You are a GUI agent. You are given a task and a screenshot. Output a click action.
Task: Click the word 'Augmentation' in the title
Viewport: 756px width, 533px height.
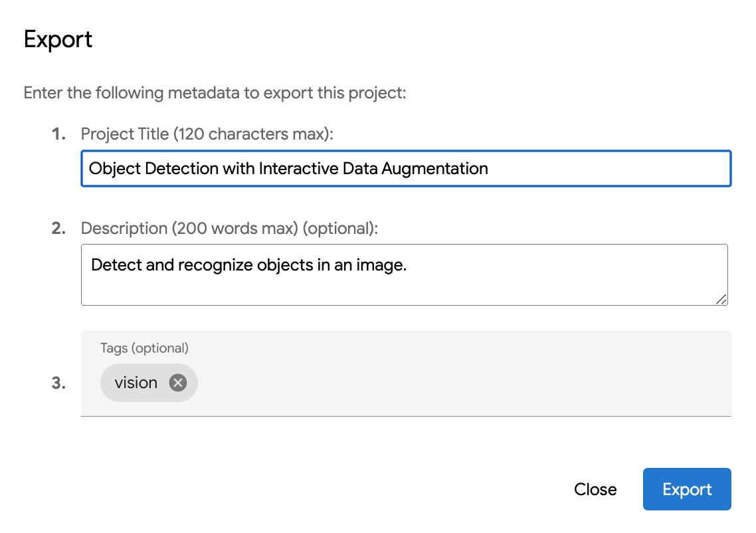coord(434,169)
